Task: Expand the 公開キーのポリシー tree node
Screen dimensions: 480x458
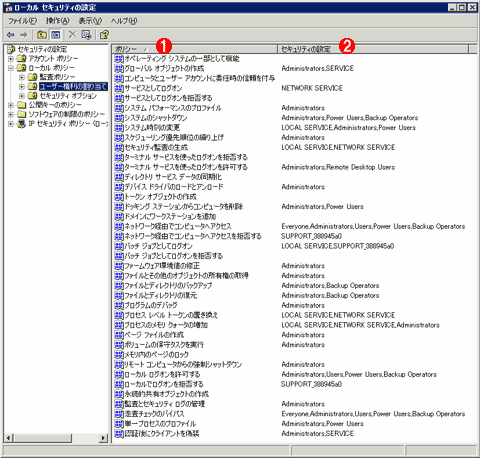Action: tap(11, 105)
